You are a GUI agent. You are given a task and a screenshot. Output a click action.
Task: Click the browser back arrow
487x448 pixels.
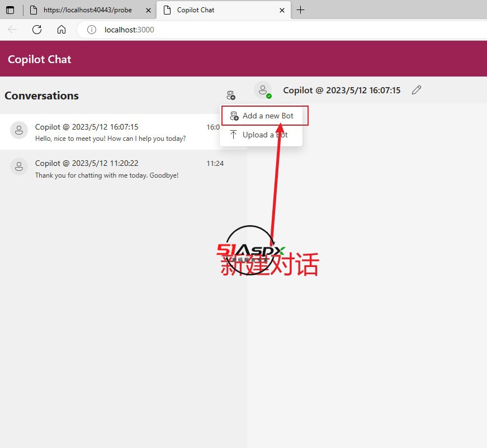12,30
